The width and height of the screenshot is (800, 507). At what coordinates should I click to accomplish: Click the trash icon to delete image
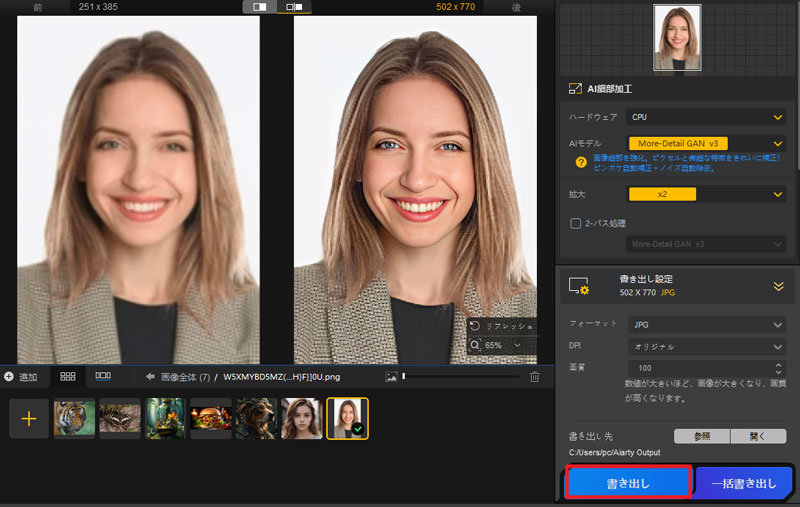click(x=534, y=377)
